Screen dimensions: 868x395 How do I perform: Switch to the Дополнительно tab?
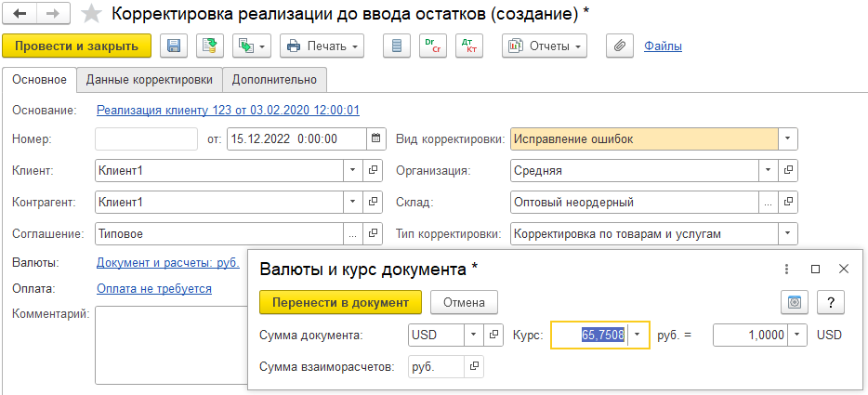tap(275, 80)
